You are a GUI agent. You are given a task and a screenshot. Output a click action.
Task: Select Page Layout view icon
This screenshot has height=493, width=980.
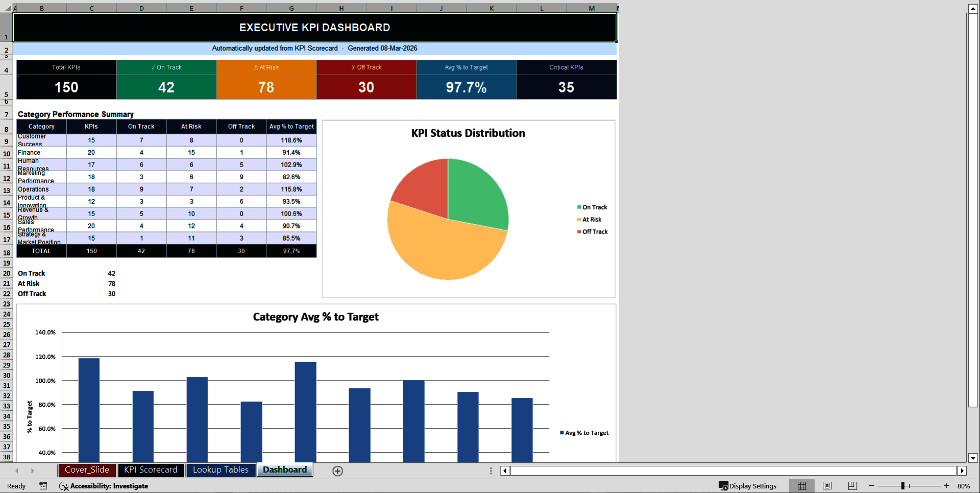point(827,486)
